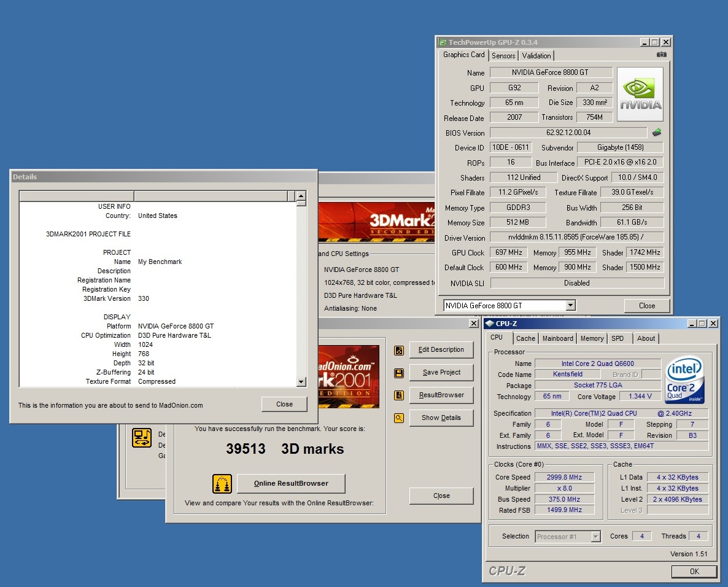728x587 pixels.
Task: Open the Processor #1 selection dropdown
Action: click(595, 537)
